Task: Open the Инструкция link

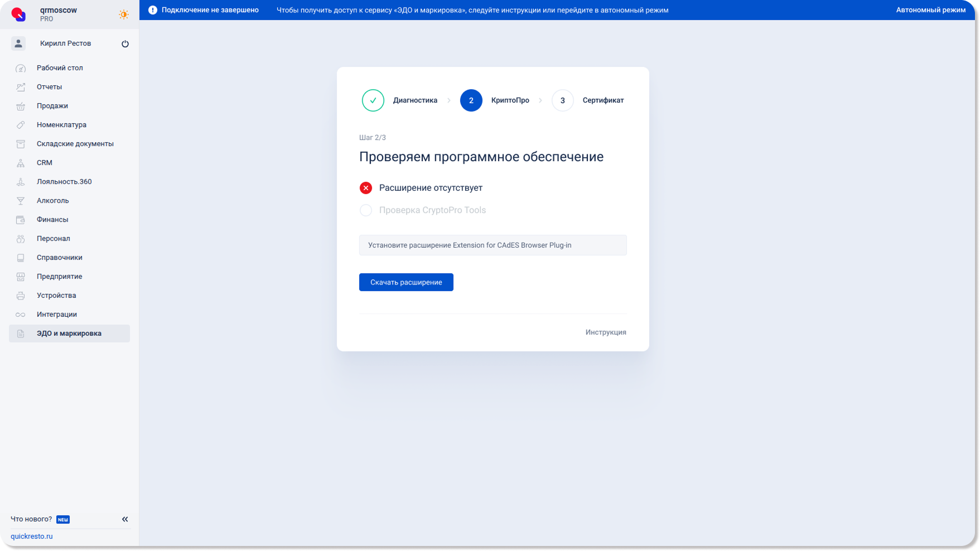Action: (x=605, y=332)
